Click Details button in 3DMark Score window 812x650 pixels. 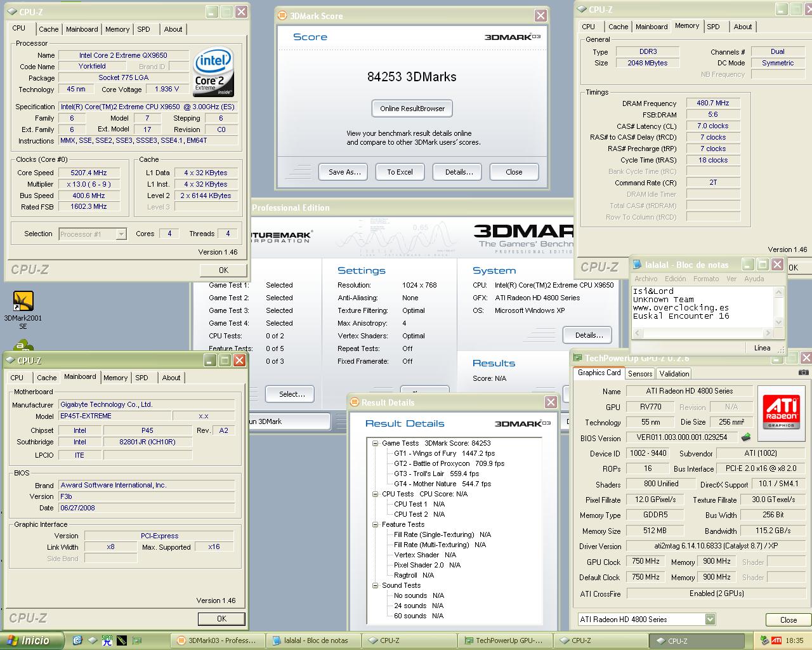pyautogui.click(x=459, y=172)
